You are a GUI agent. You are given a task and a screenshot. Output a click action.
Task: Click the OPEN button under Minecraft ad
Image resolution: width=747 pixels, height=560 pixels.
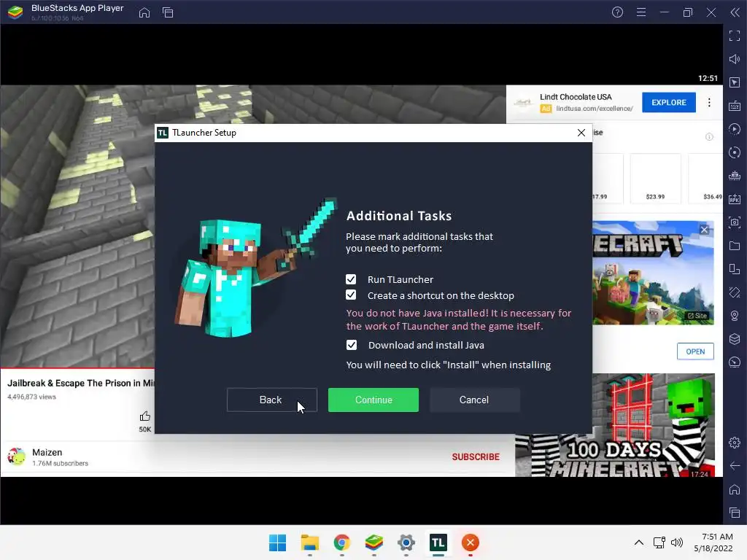click(695, 351)
